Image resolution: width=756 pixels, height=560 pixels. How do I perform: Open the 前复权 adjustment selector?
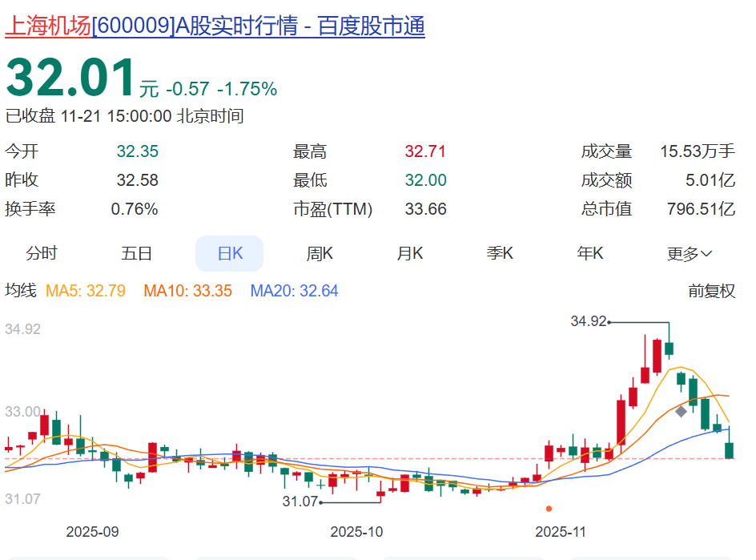tap(712, 291)
